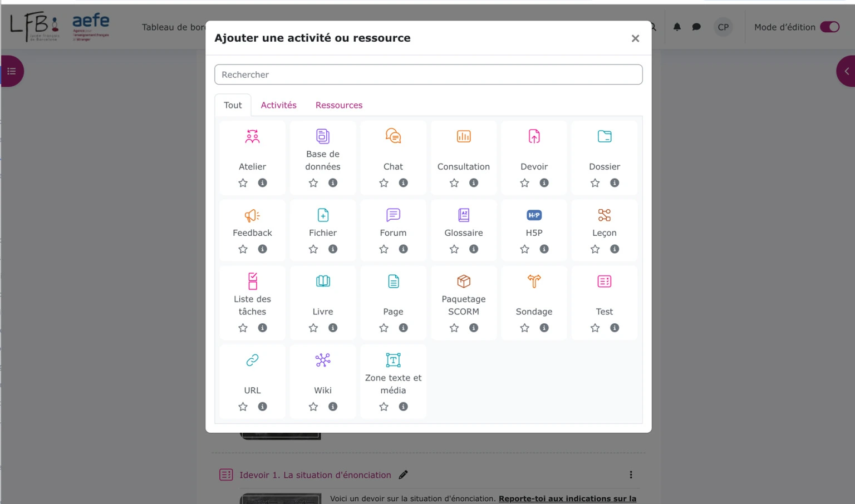The image size is (855, 504).
Task: Select the H5P activity icon
Action: (x=534, y=215)
